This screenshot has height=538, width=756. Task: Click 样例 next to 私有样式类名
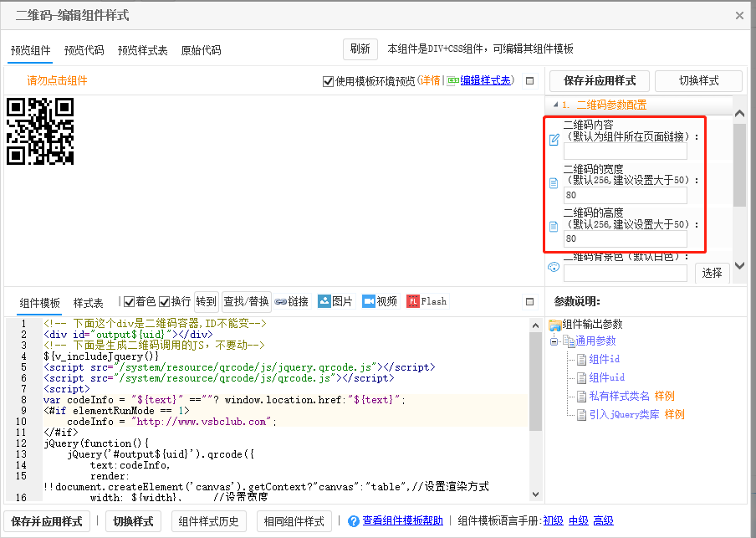[x=664, y=396]
